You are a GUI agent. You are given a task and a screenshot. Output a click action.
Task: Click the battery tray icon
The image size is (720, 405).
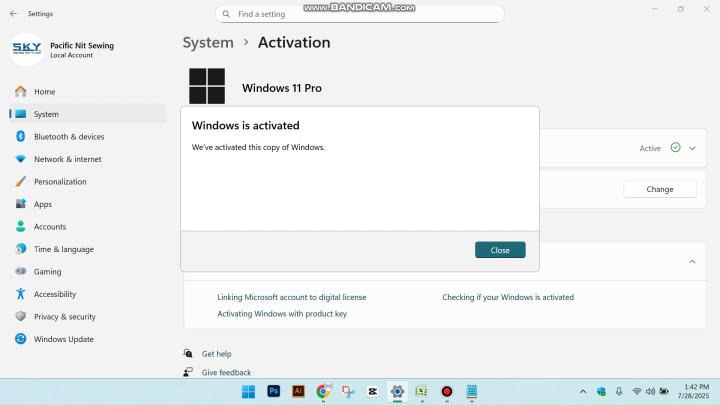pyautogui.click(x=664, y=392)
